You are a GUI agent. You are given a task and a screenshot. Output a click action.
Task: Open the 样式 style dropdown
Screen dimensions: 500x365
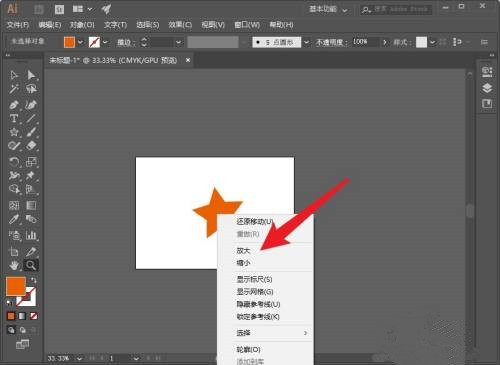[x=432, y=42]
